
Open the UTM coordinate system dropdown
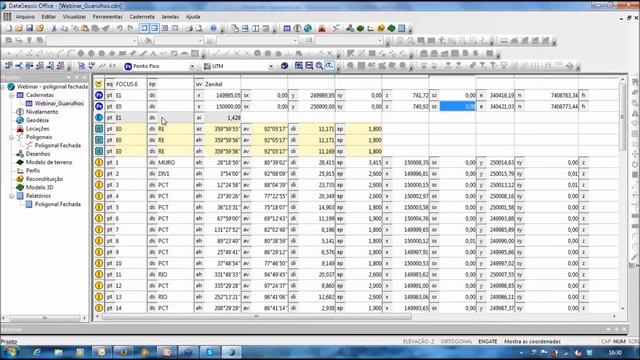pyautogui.click(x=271, y=66)
